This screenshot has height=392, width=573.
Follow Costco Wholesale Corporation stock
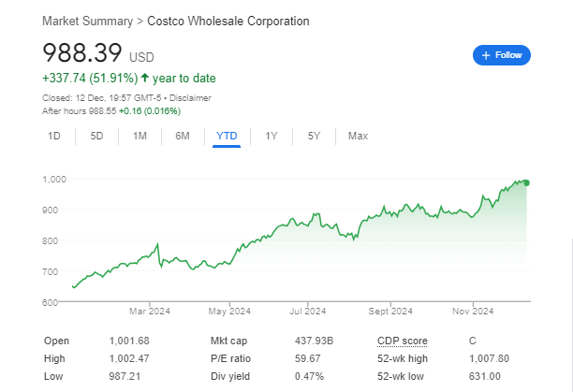click(x=502, y=55)
